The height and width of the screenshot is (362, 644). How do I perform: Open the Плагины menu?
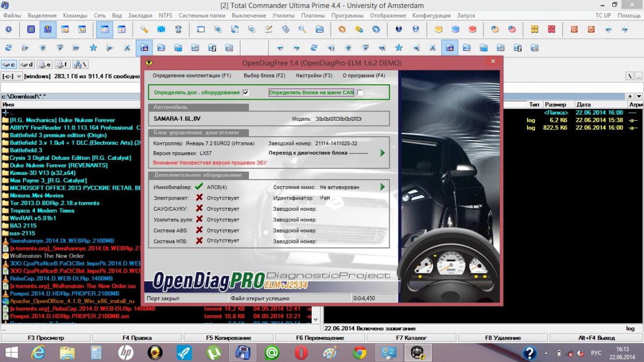point(312,16)
